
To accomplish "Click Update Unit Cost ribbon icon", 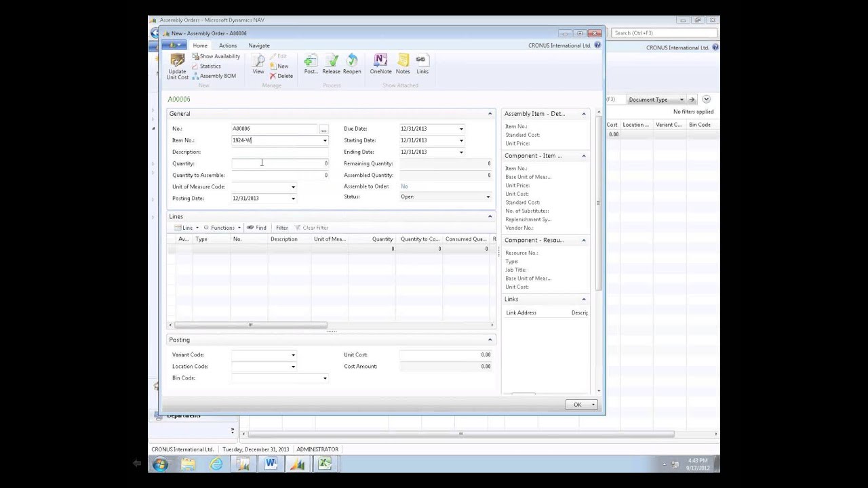I will (178, 68).
